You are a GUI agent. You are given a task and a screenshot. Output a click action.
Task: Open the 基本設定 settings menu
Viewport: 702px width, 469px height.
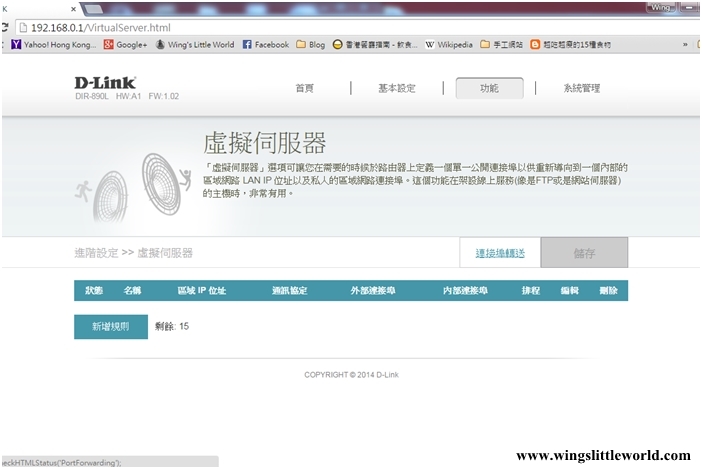tap(396, 88)
